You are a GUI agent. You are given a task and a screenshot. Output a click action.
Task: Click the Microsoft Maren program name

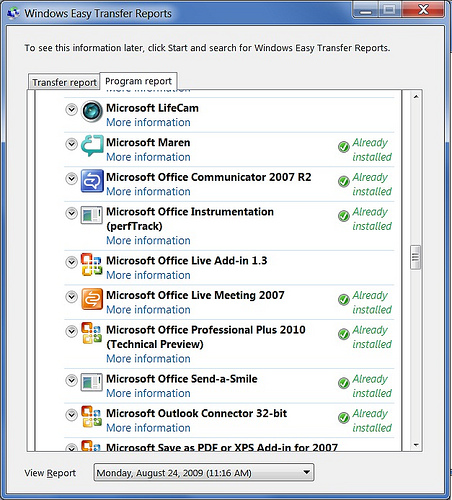click(148, 143)
